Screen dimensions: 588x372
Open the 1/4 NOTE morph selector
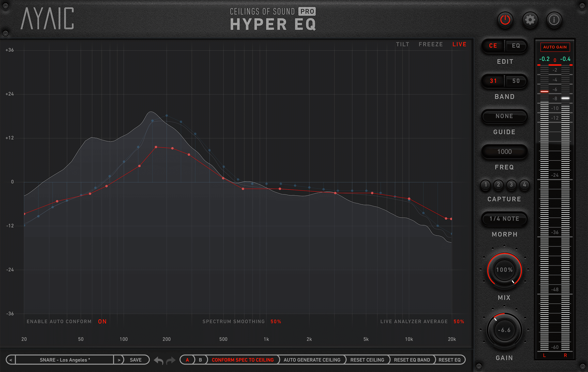(504, 219)
